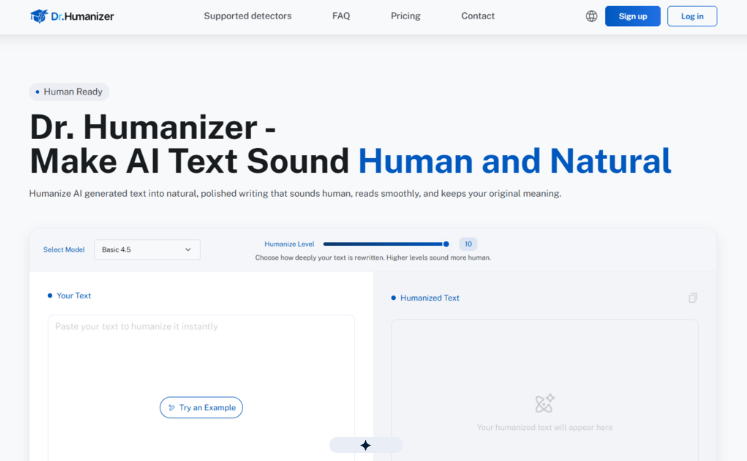Open Supported detectors page
The width and height of the screenshot is (747, 461).
click(248, 16)
